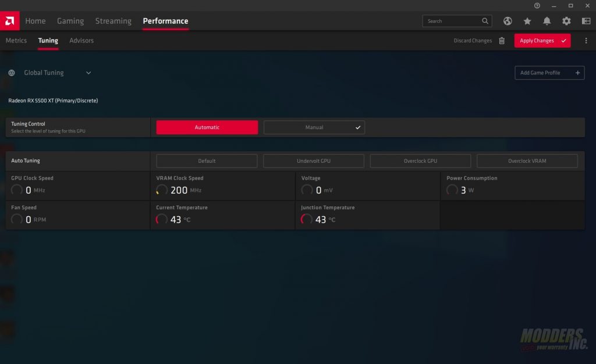The image size is (596, 364).
Task: Click the 200 MHz VRAM value
Action: point(186,190)
